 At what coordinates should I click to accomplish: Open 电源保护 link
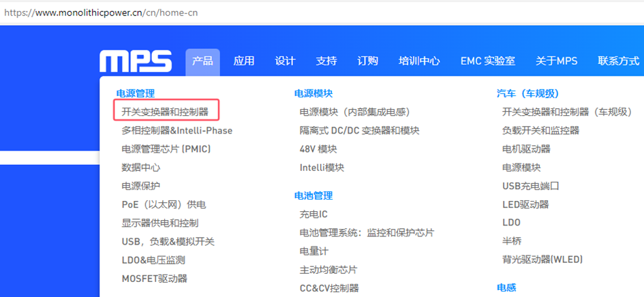141,186
